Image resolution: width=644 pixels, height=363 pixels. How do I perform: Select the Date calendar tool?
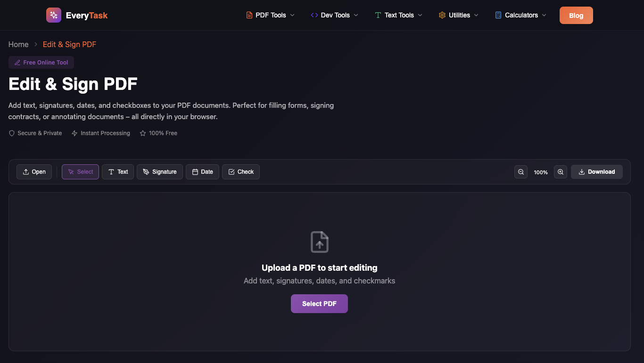click(x=202, y=172)
